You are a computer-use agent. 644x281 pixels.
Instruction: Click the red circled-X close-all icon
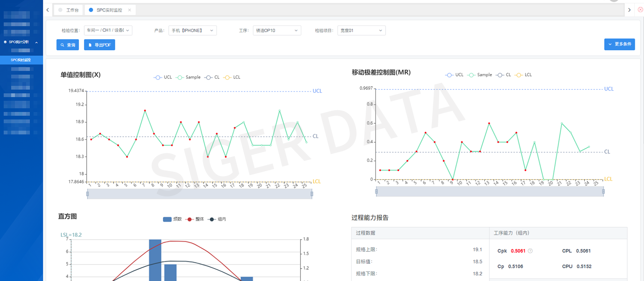[640, 10]
